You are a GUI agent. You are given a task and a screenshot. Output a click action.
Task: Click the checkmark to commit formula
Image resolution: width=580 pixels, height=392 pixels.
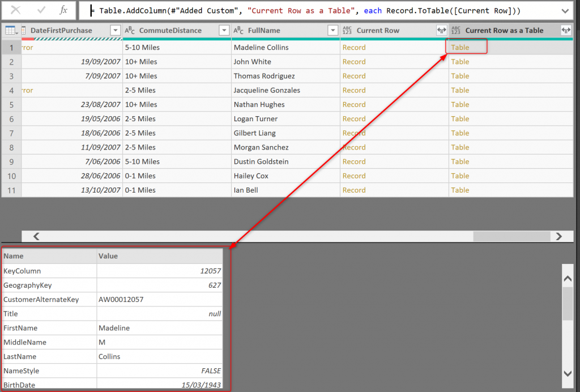click(41, 10)
